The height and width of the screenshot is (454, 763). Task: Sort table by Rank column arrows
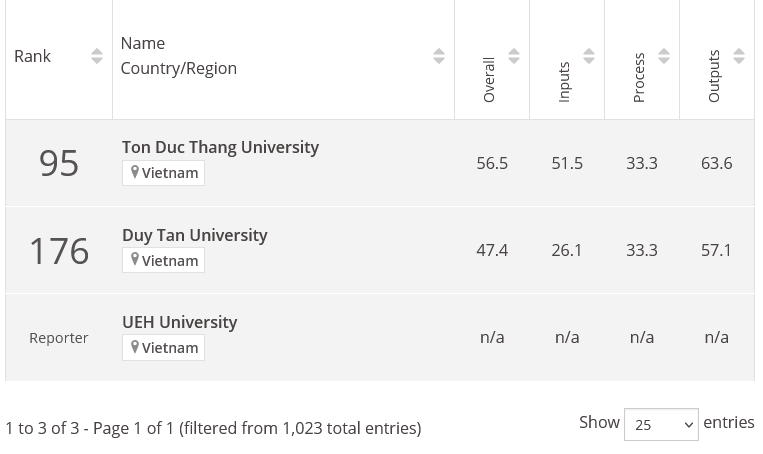[97, 56]
